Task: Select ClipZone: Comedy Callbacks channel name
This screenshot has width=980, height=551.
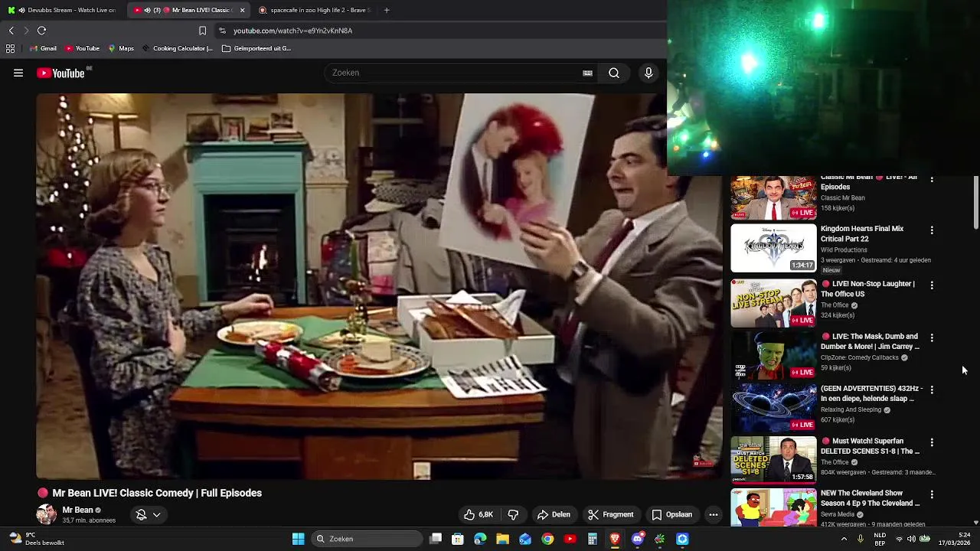Action: pos(859,357)
